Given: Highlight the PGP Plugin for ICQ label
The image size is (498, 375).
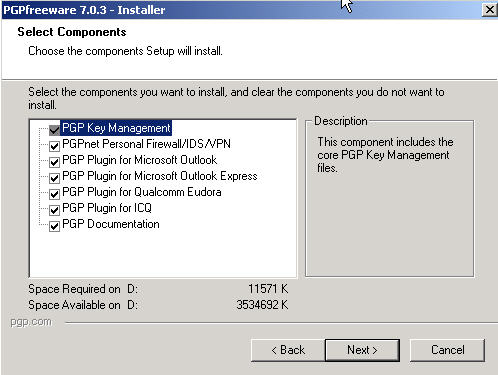Looking at the screenshot, I should point(107,208).
